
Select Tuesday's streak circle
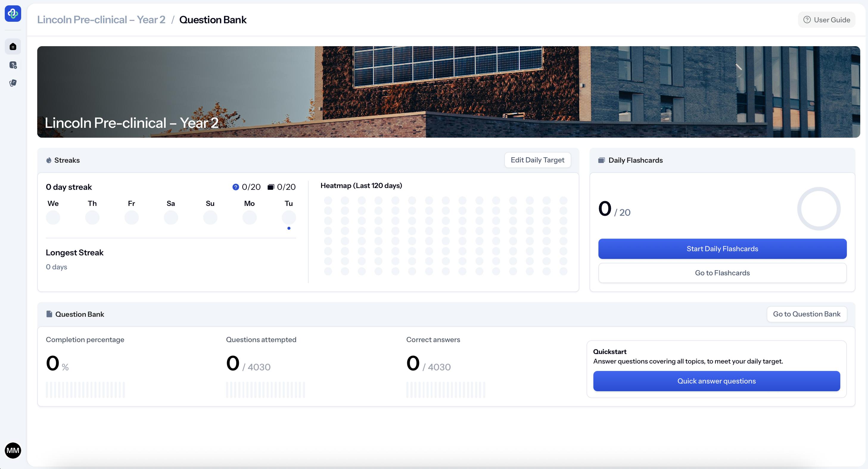tap(289, 218)
